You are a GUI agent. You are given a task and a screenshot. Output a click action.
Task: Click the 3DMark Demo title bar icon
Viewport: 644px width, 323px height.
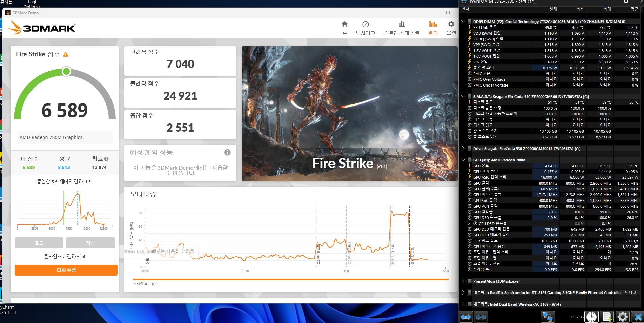point(8,13)
